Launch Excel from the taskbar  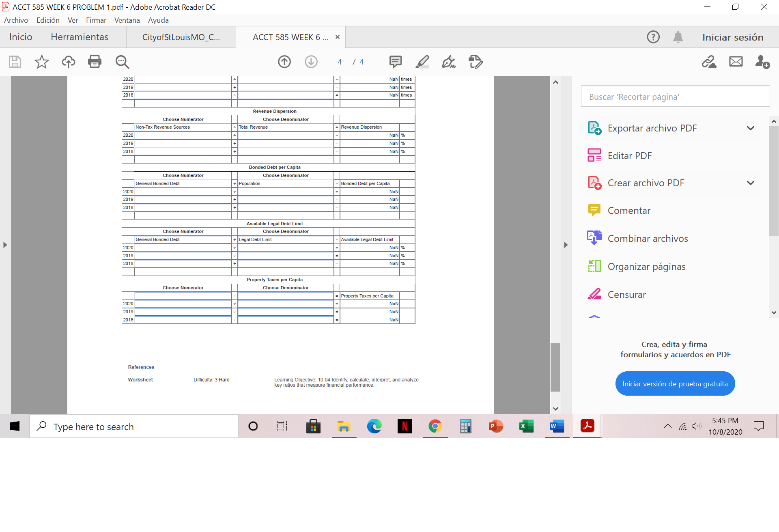coord(526,426)
